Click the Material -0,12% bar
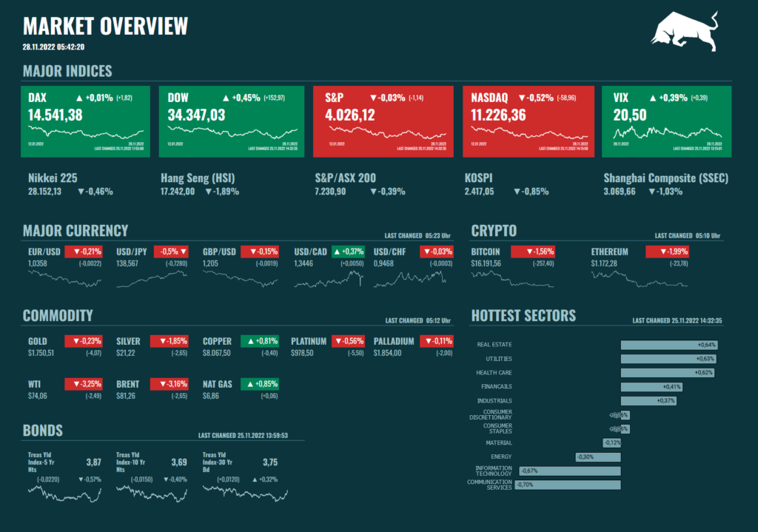Viewport: 758px width, 532px height. (x=611, y=443)
